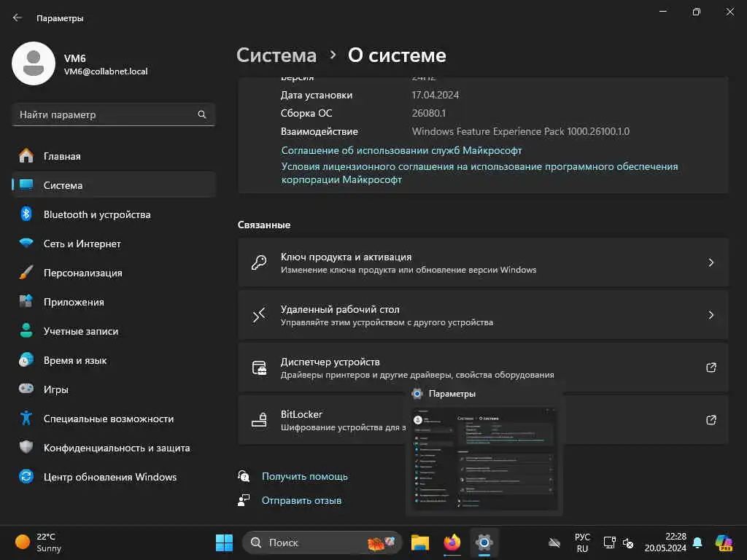Open the weather widget showing 22°C Sunny
The width and height of the screenshot is (747, 560).
click(x=38, y=542)
